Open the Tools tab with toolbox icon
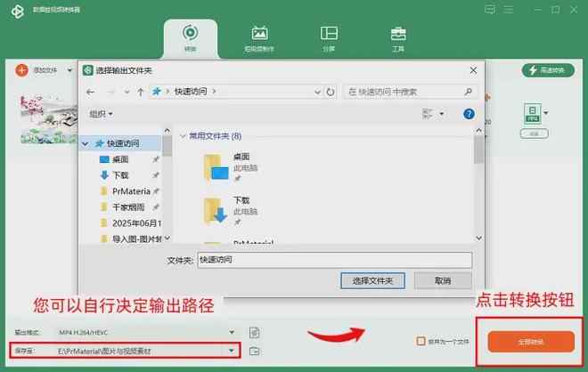 pos(398,38)
